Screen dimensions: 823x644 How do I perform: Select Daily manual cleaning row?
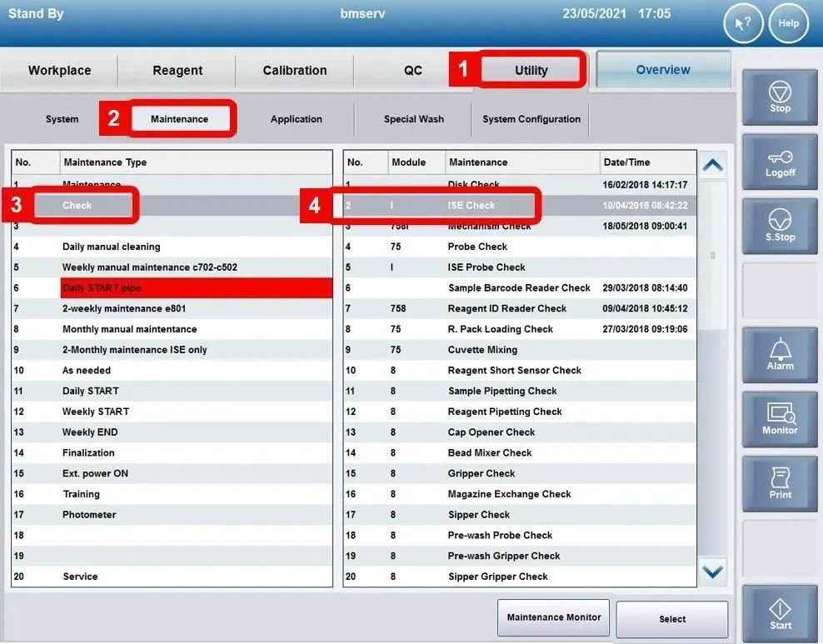coord(172,247)
